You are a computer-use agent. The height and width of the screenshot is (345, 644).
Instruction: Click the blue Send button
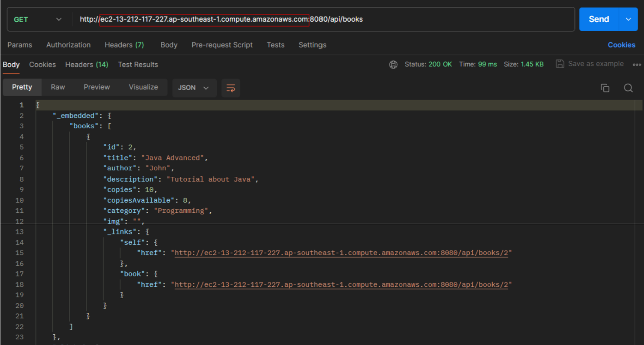[x=598, y=19]
